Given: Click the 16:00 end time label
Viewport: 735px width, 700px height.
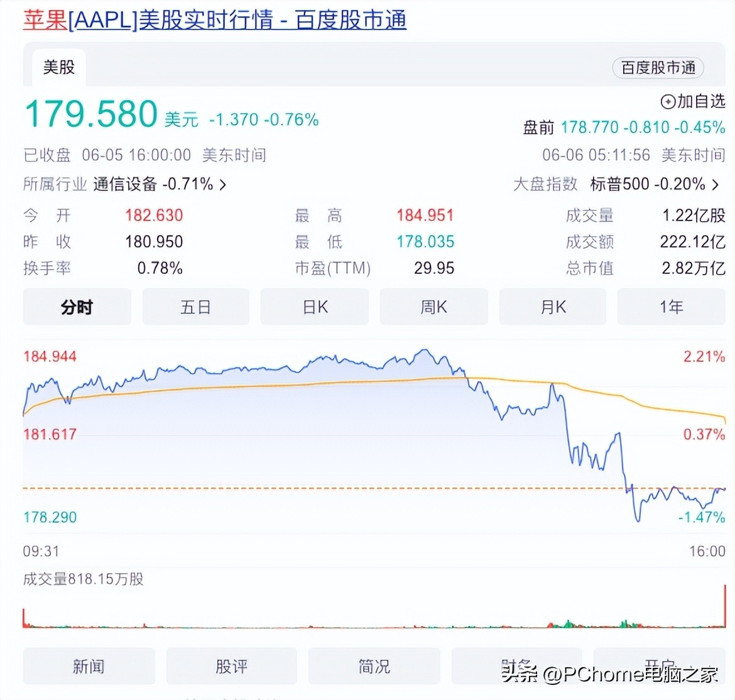Looking at the screenshot, I should tap(707, 551).
